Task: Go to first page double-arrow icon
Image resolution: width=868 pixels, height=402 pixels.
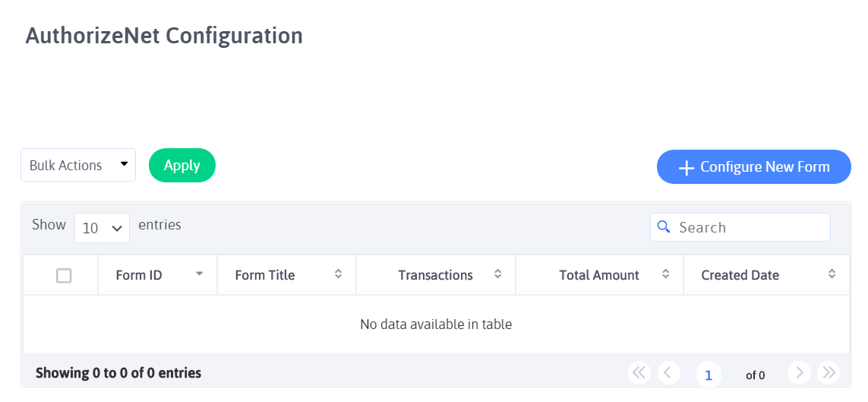Action: 639,372
